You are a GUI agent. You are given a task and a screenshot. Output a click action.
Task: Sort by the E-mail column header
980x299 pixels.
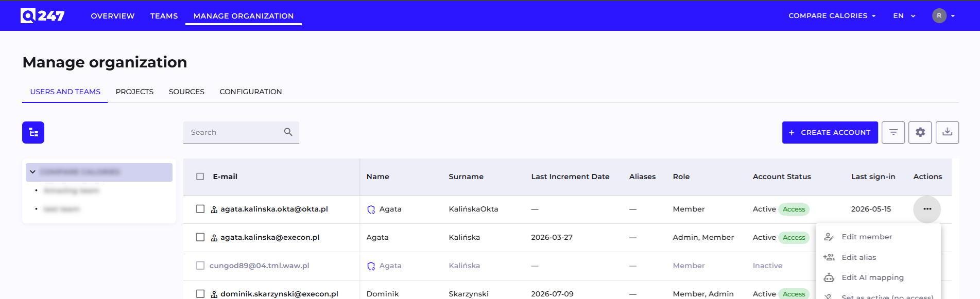coord(225,177)
